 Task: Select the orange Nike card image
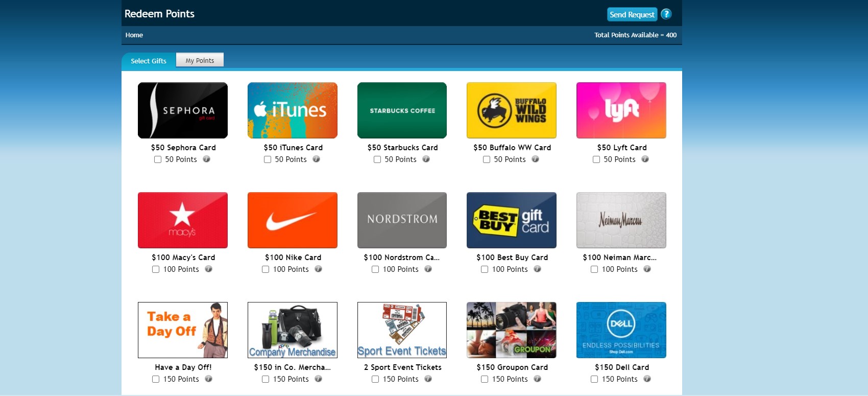point(293,220)
